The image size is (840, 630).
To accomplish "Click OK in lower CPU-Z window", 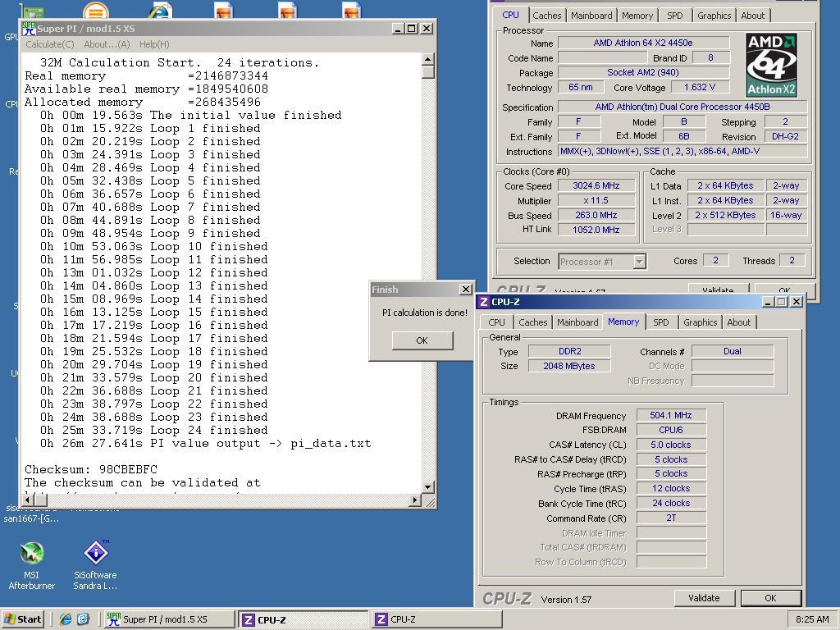I will click(770, 598).
